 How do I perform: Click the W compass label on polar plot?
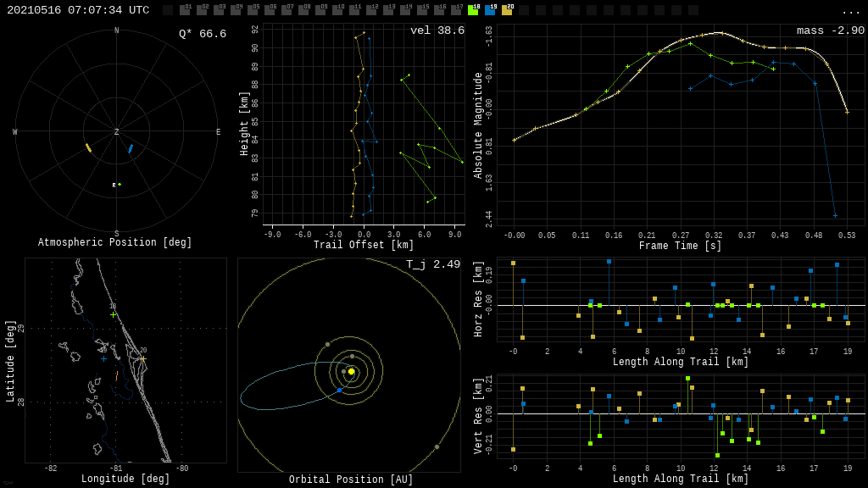coord(15,131)
